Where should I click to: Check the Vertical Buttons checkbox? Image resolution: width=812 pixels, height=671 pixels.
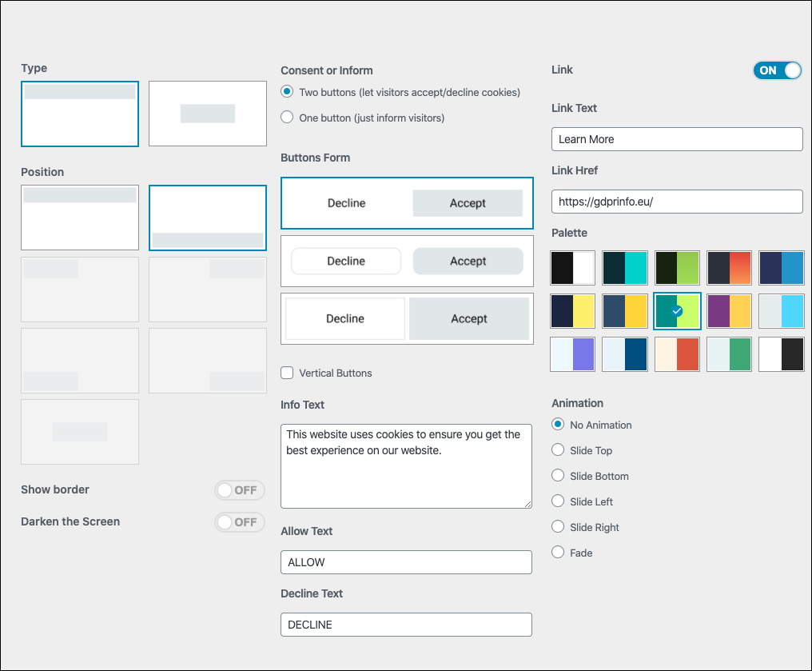[288, 373]
